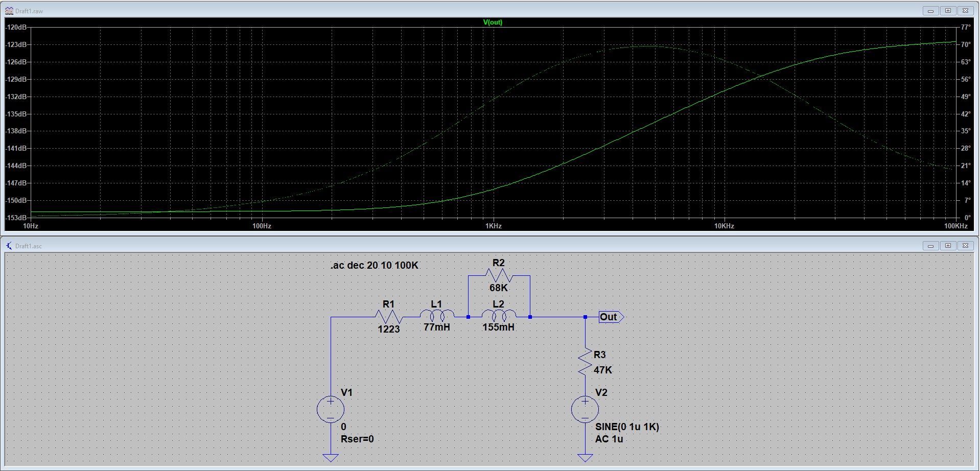Select the L1 inductor symbol
Viewport: 980px width, 471px height.
[x=437, y=316]
